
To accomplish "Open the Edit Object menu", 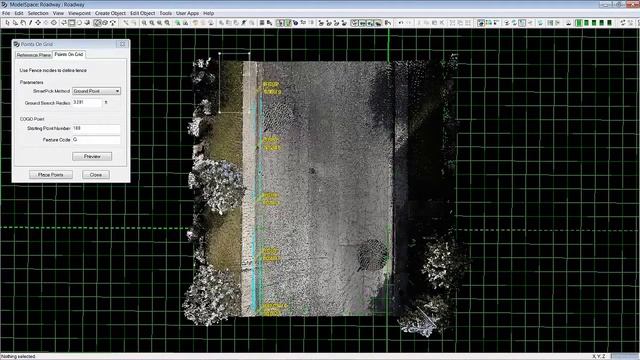I will coord(142,13).
